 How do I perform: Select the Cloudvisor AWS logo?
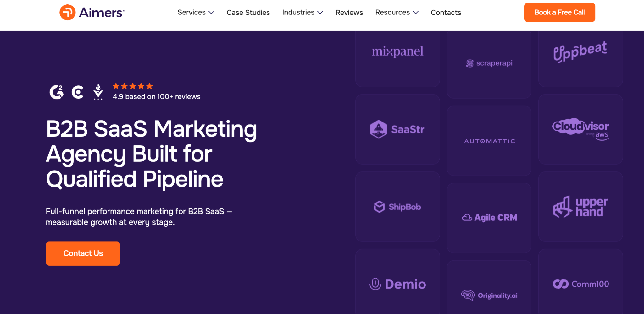(x=580, y=129)
